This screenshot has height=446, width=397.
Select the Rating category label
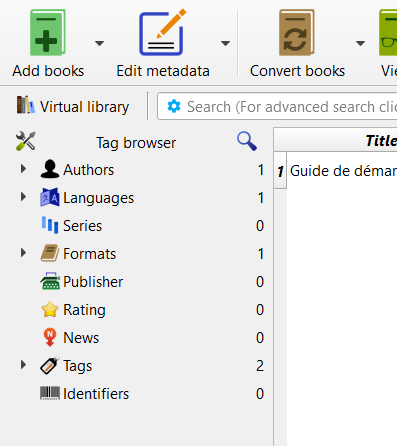pyautogui.click(x=85, y=310)
